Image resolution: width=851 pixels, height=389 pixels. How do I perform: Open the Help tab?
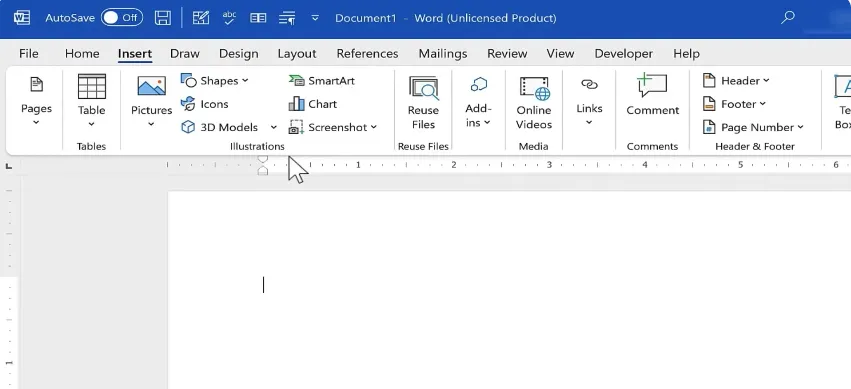click(687, 54)
